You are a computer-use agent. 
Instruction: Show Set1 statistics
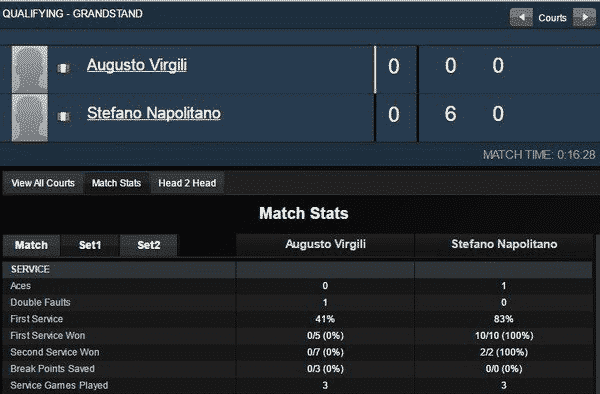(90, 245)
